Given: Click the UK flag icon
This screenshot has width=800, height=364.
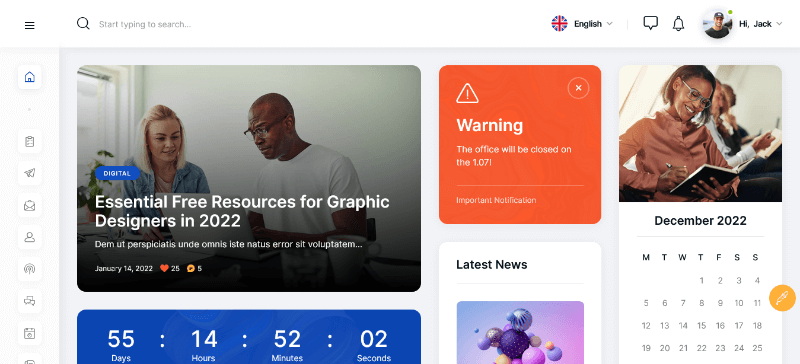Looking at the screenshot, I should 559,23.
